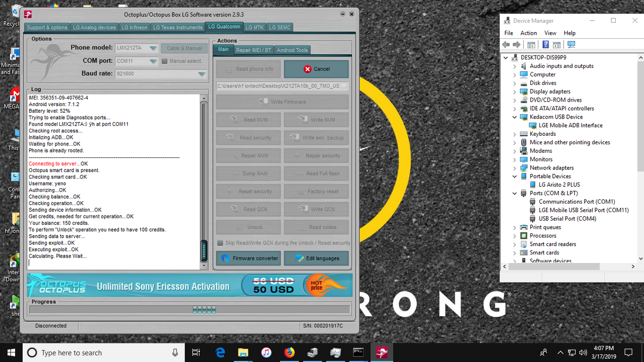Screen dimensions: 644x362
Task: Click the back navigation arrow in Device Manager
Action: 506,44
